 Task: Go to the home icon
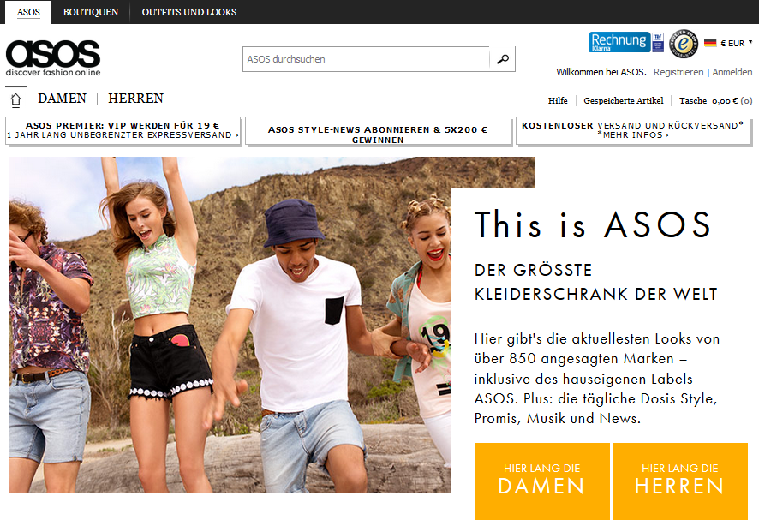click(16, 99)
